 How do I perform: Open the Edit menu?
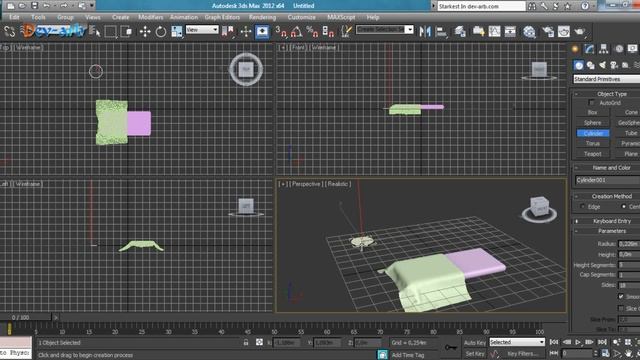[x=14, y=17]
